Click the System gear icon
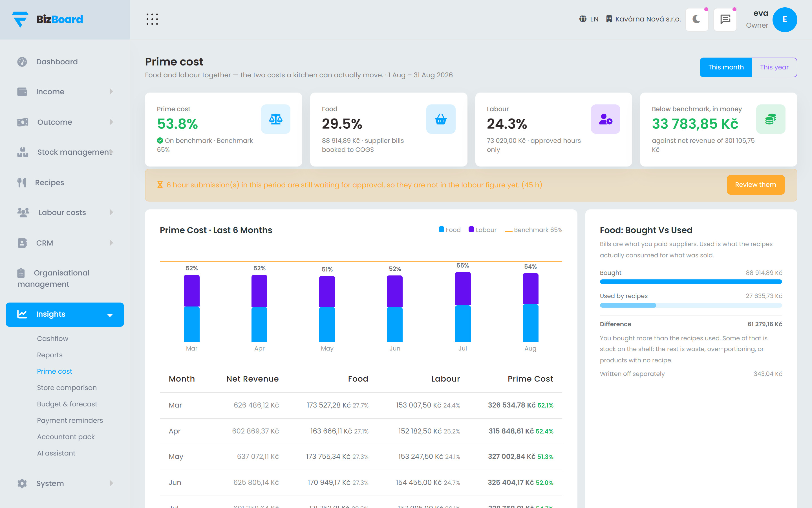Screen dimensions: 812x508 [22, 483]
